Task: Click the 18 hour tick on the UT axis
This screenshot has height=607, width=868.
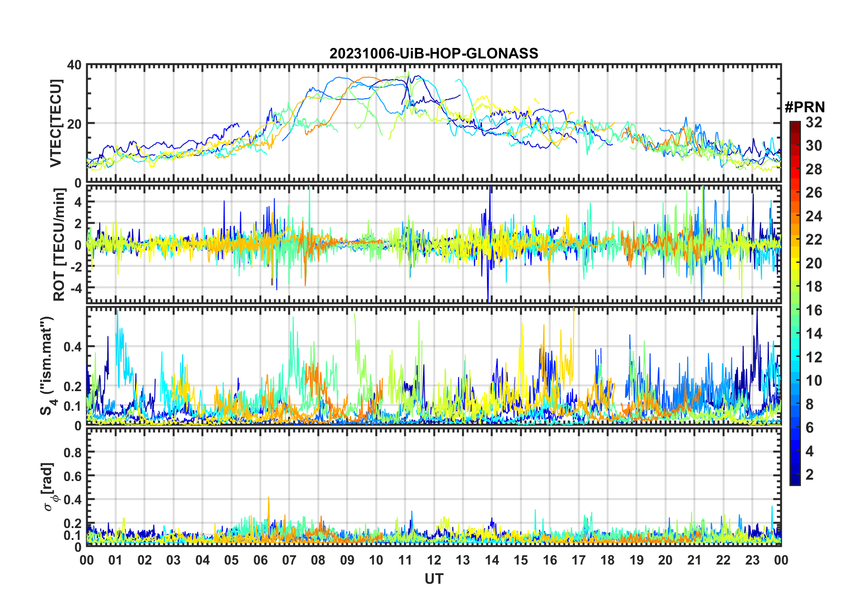Action: point(607,560)
